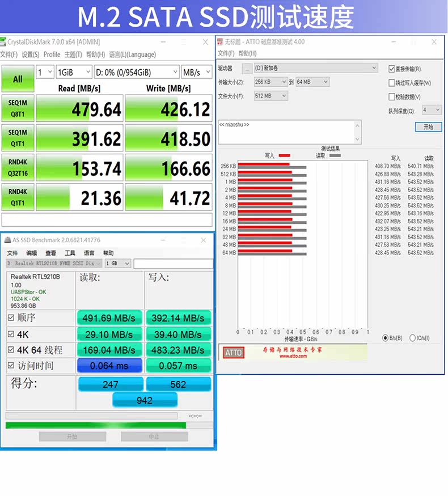Run the SEQ1M Q1T1 test
448x496 pixels.
pos(18,138)
